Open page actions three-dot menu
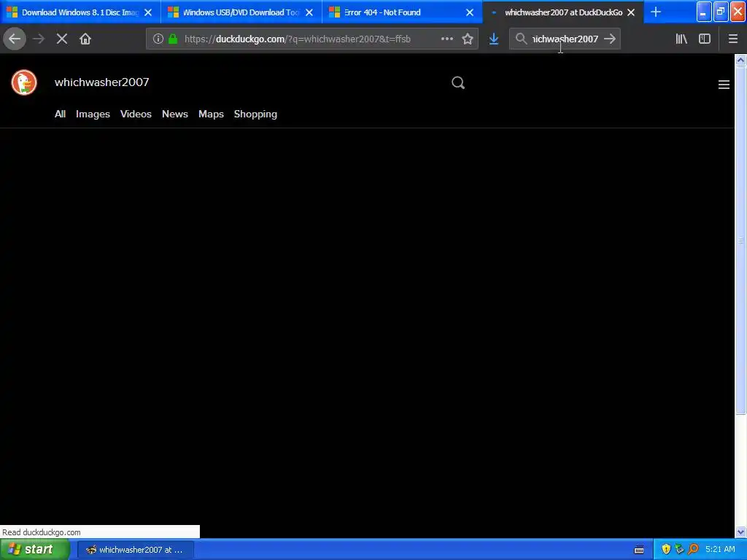The width and height of the screenshot is (747, 560). [x=447, y=39]
